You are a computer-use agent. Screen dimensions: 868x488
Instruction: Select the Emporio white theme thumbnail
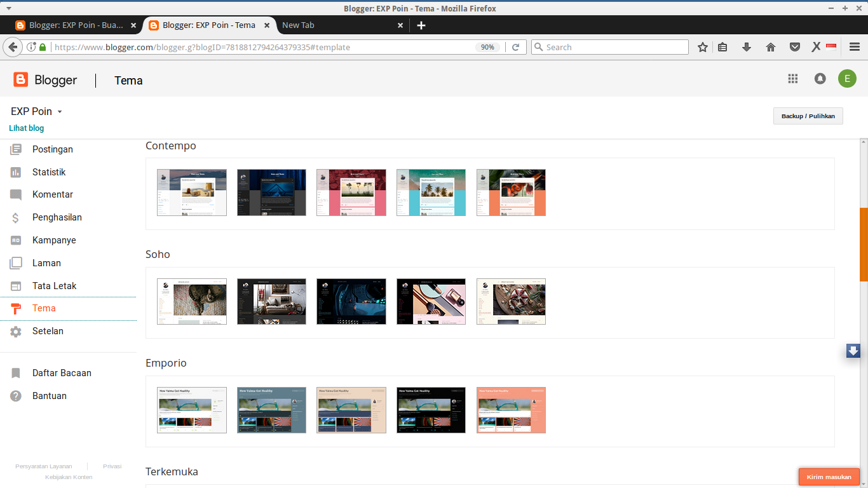(x=192, y=410)
